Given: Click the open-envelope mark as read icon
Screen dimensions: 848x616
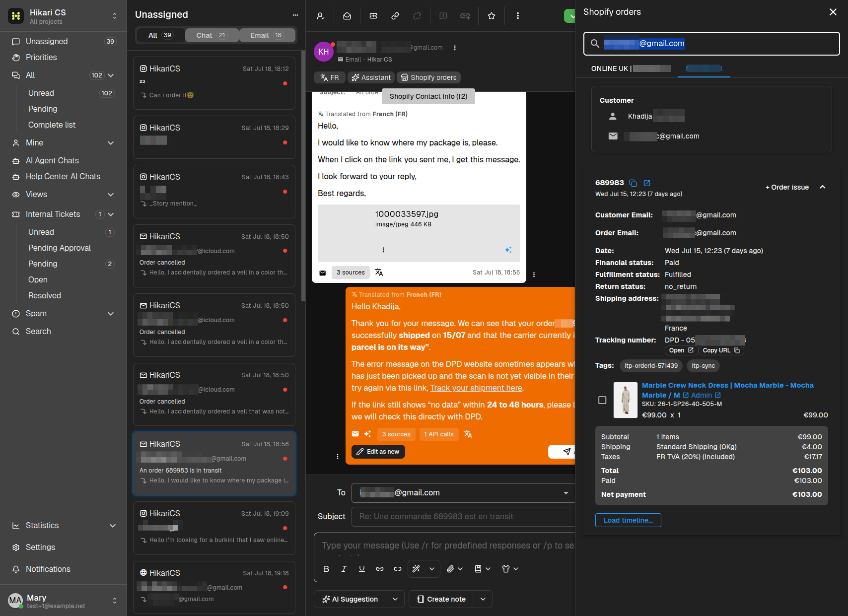Looking at the screenshot, I should point(347,16).
